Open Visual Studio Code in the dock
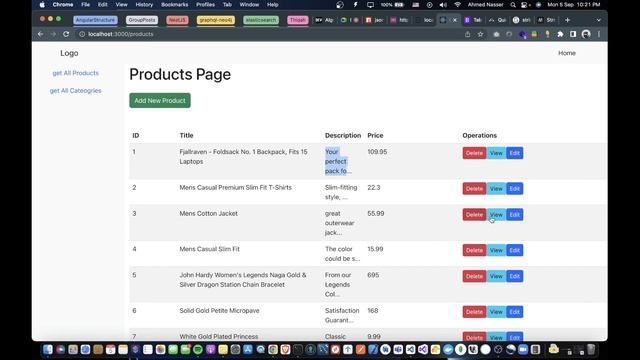Viewport: 640px width, 360px height. click(x=410, y=349)
